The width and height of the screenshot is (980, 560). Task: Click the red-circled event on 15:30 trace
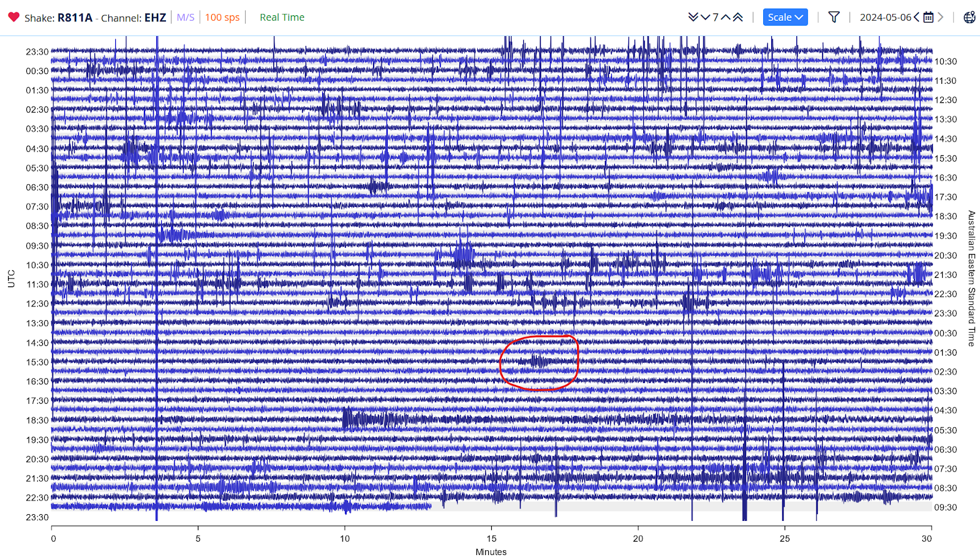point(538,361)
